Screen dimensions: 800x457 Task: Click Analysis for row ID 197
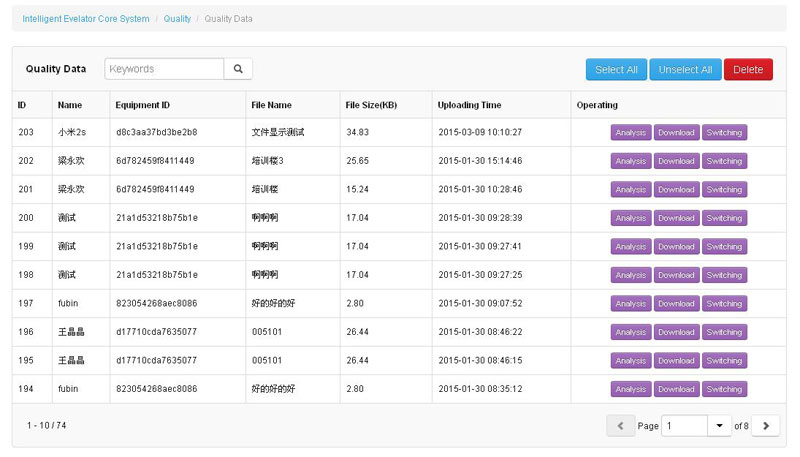tap(631, 304)
